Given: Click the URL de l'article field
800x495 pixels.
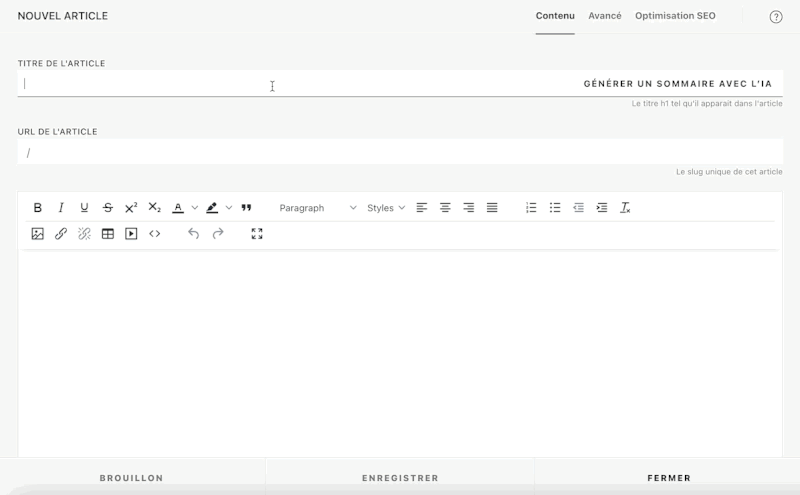Looking at the screenshot, I should (400, 153).
